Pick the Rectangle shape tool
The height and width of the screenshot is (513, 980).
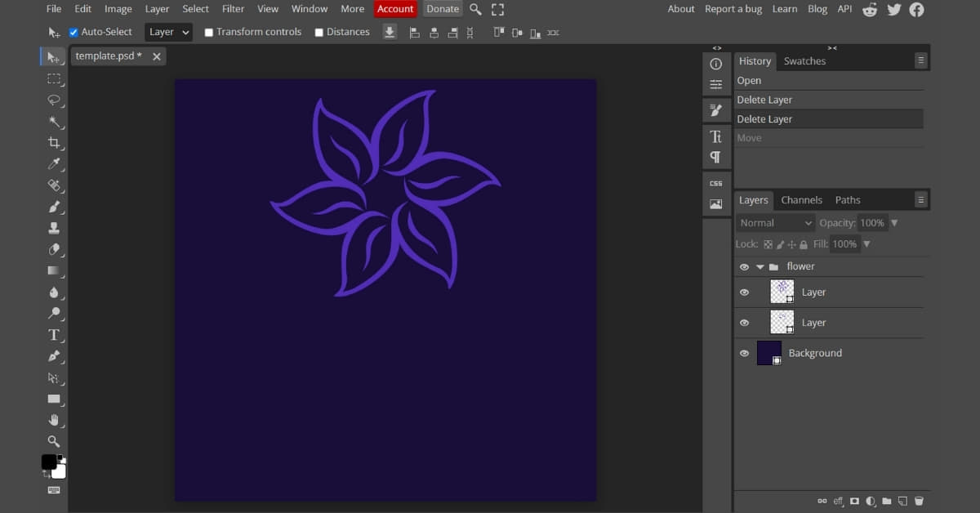[x=53, y=399]
